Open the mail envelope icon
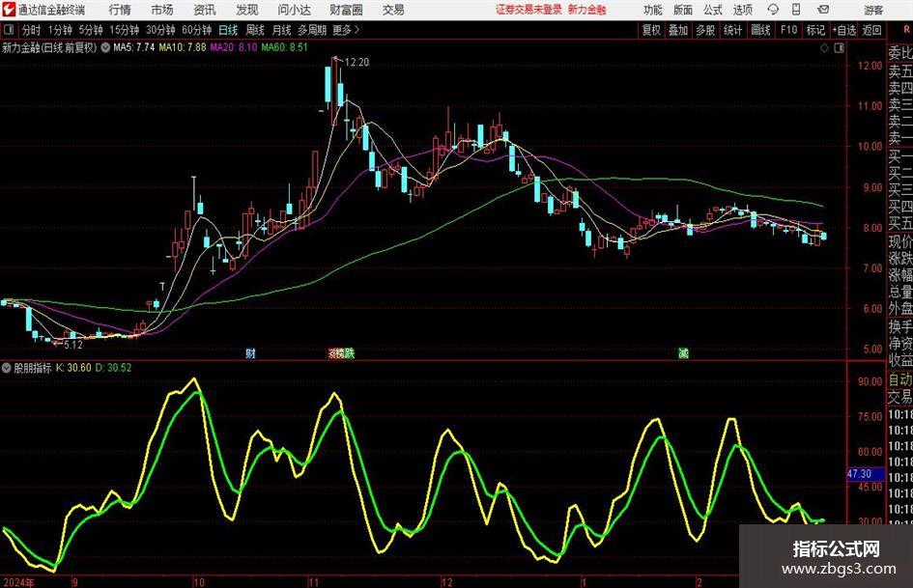Viewport: 913px width, 588px height. point(823,10)
